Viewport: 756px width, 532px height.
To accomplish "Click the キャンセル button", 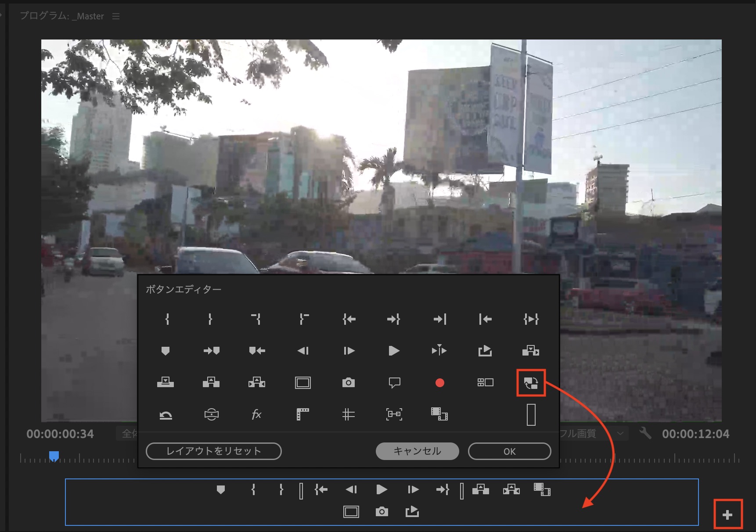I will (418, 451).
